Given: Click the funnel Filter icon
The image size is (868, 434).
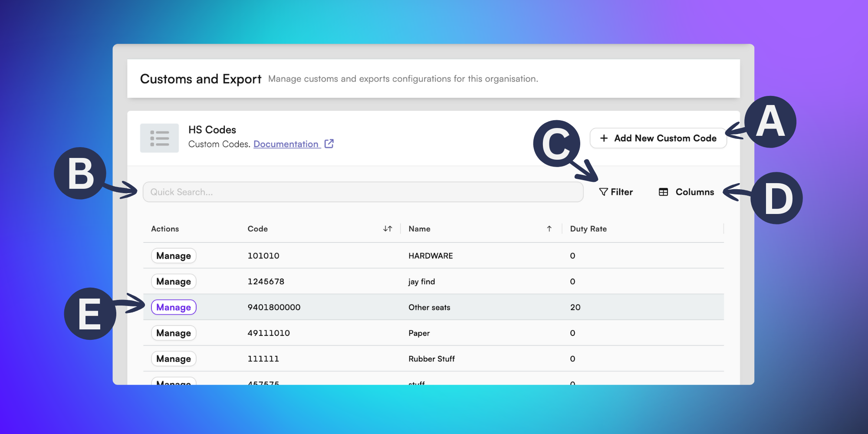Looking at the screenshot, I should click(603, 192).
